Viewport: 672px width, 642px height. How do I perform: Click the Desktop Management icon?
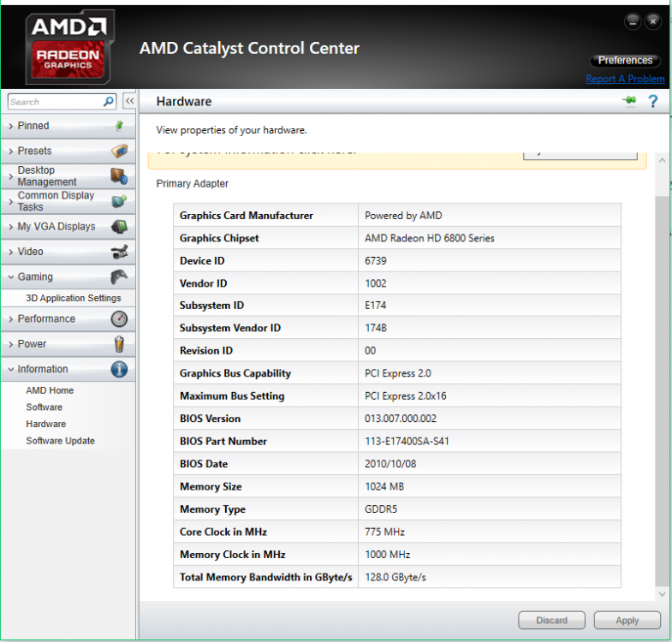click(119, 176)
